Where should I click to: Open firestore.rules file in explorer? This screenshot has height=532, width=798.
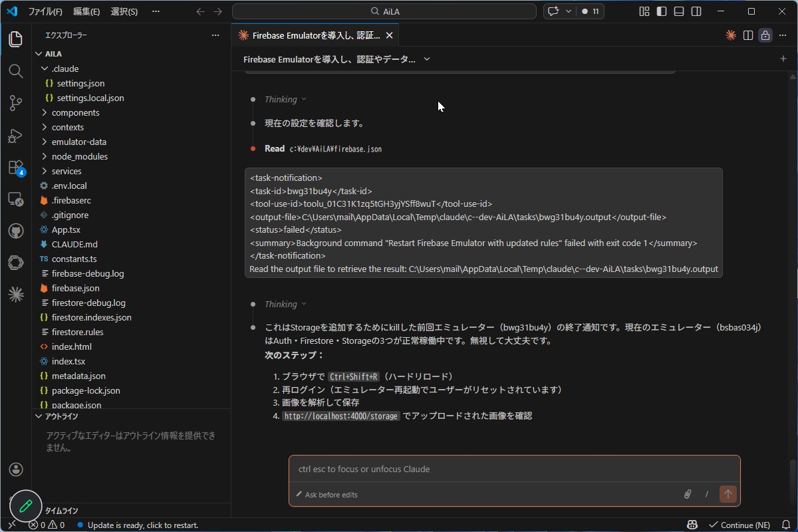point(131,332)
